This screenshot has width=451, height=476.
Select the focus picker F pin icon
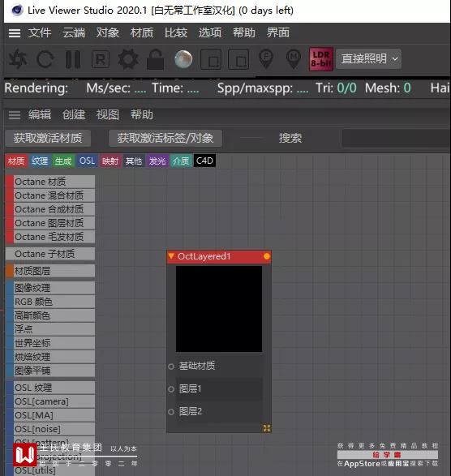266,59
